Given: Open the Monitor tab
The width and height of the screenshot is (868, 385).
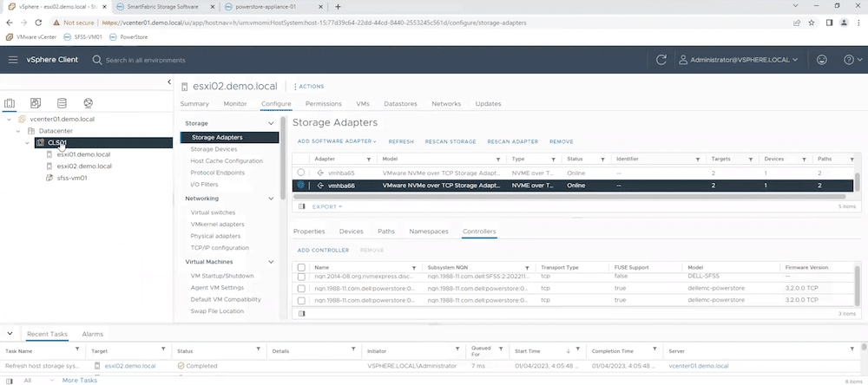Looking at the screenshot, I should pos(235,103).
